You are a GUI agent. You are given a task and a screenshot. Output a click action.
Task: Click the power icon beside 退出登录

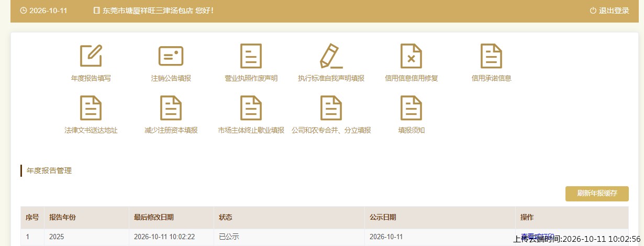pyautogui.click(x=593, y=10)
